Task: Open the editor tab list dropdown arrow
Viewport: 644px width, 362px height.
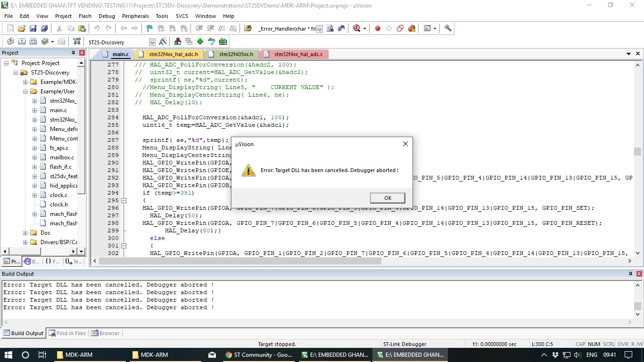Action: coord(628,54)
